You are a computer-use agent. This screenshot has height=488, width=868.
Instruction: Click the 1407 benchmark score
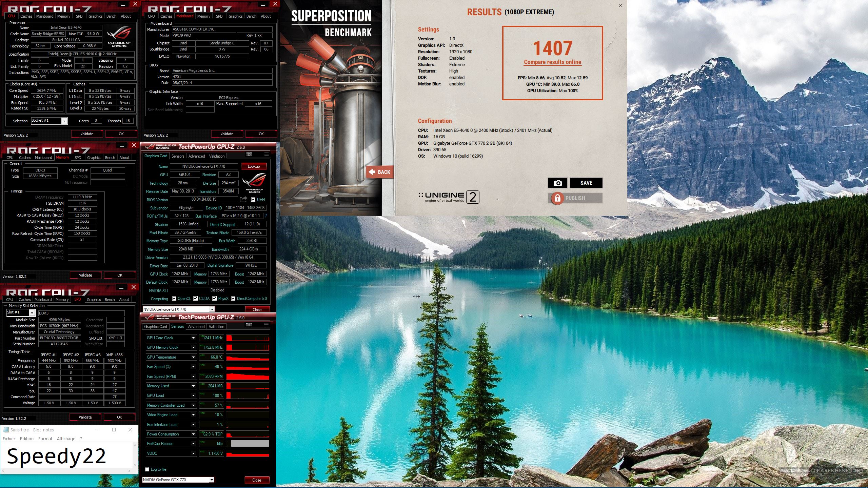coord(553,48)
